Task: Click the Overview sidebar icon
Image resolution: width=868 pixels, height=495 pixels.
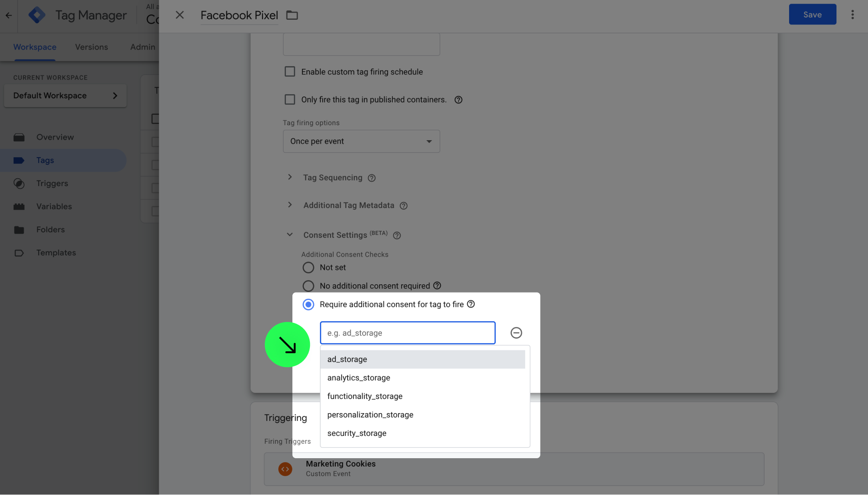Action: 19,137
